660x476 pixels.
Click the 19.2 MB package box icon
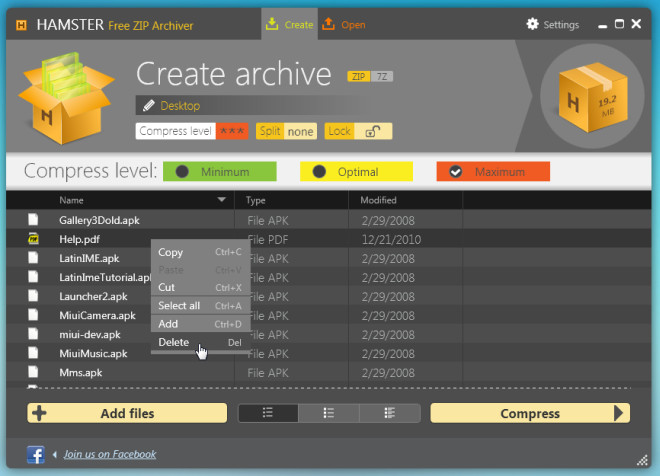593,97
